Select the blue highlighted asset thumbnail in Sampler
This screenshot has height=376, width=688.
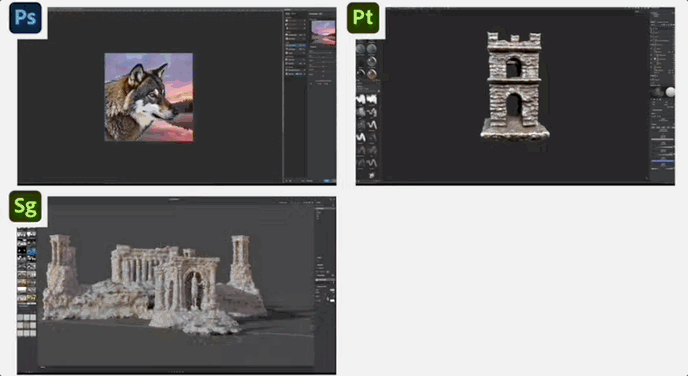click(x=32, y=252)
